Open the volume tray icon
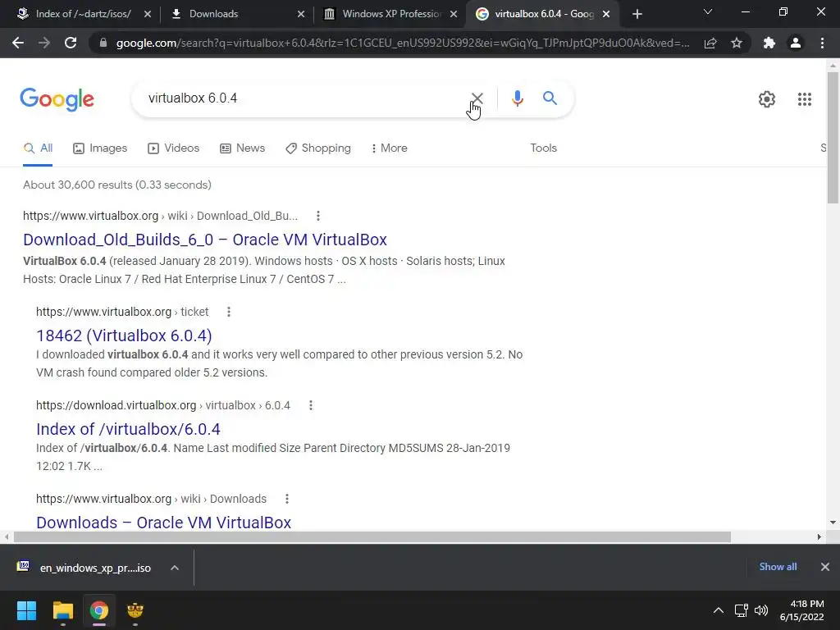The image size is (840, 630). [761, 610]
